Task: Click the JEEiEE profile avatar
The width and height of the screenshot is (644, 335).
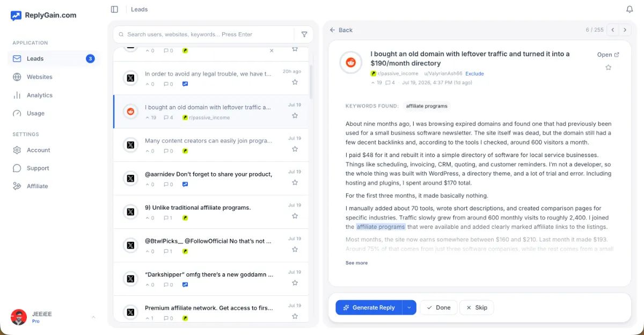Action: coord(19,317)
